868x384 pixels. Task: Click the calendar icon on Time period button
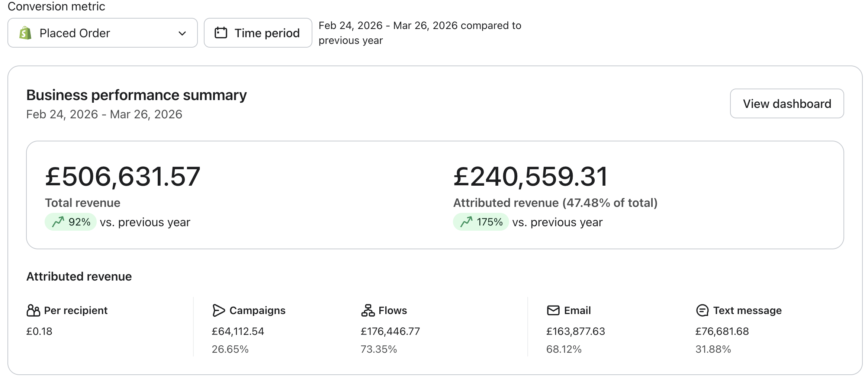click(x=221, y=33)
